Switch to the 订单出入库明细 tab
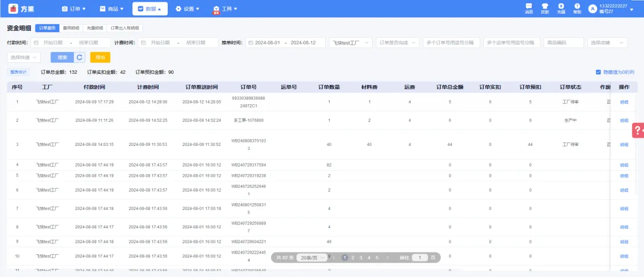The image size is (644, 277). pyautogui.click(x=124, y=27)
